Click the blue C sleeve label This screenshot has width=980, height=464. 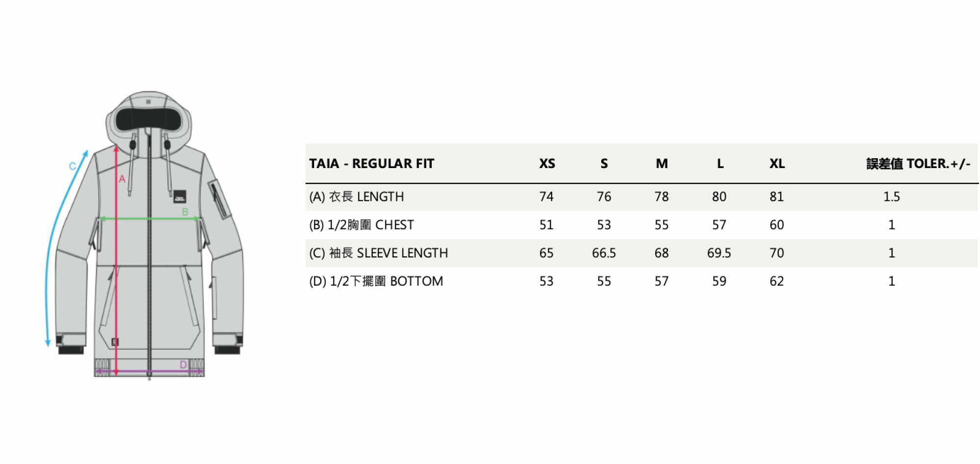click(x=73, y=166)
